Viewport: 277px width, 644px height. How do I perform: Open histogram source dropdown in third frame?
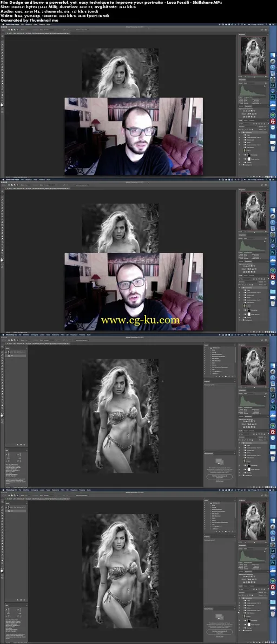(255, 407)
